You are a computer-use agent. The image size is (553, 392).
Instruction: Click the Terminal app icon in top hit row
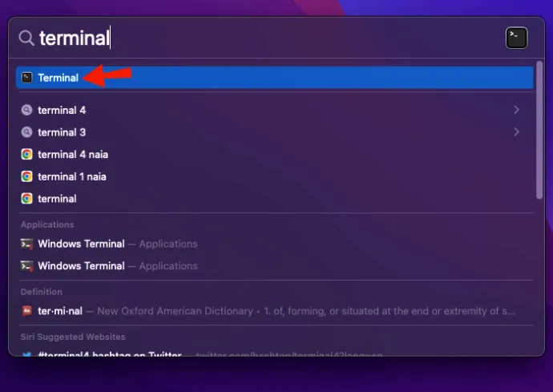[x=26, y=78]
